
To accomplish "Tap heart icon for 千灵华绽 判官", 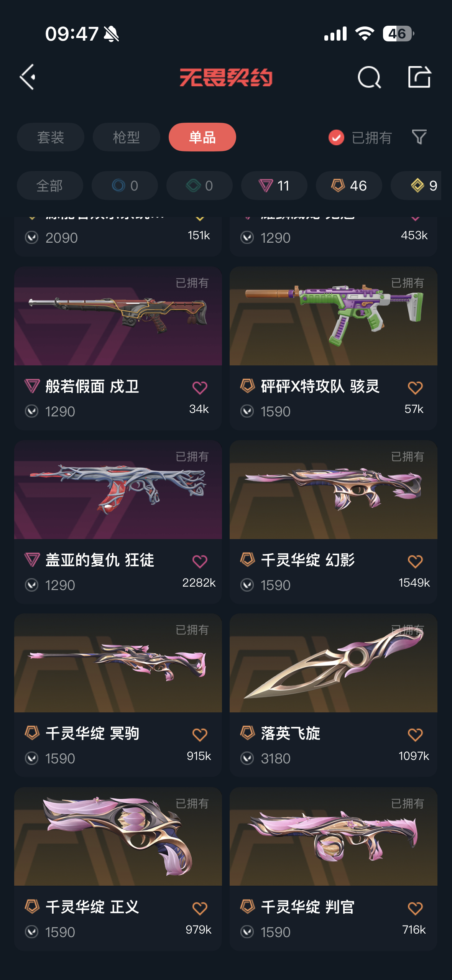I will pyautogui.click(x=415, y=908).
